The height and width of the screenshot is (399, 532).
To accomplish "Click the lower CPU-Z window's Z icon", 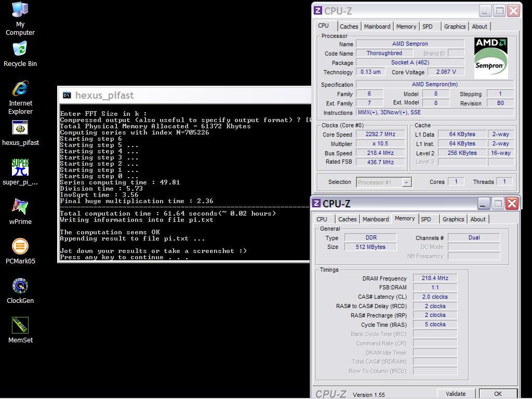I will pos(316,203).
